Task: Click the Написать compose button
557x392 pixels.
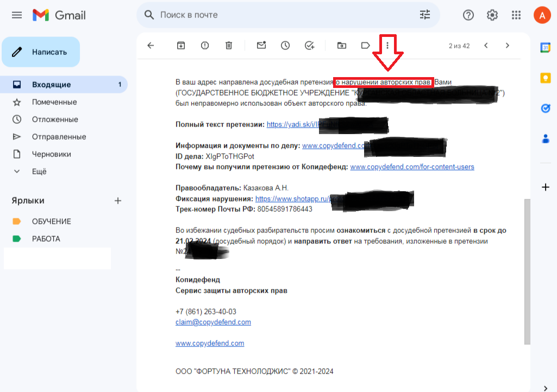Action: click(41, 52)
